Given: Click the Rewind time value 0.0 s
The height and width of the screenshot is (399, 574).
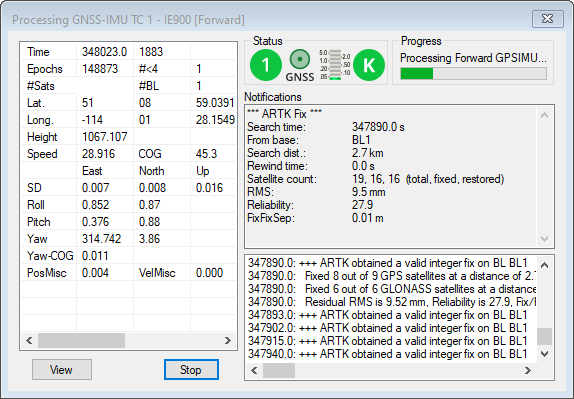Looking at the screenshot, I should (363, 166).
